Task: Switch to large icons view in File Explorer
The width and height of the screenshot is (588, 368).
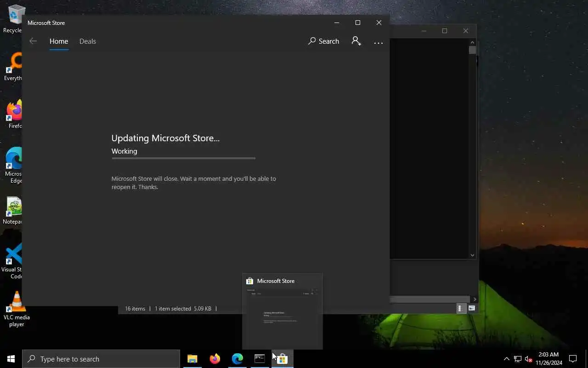Action: [x=471, y=308]
